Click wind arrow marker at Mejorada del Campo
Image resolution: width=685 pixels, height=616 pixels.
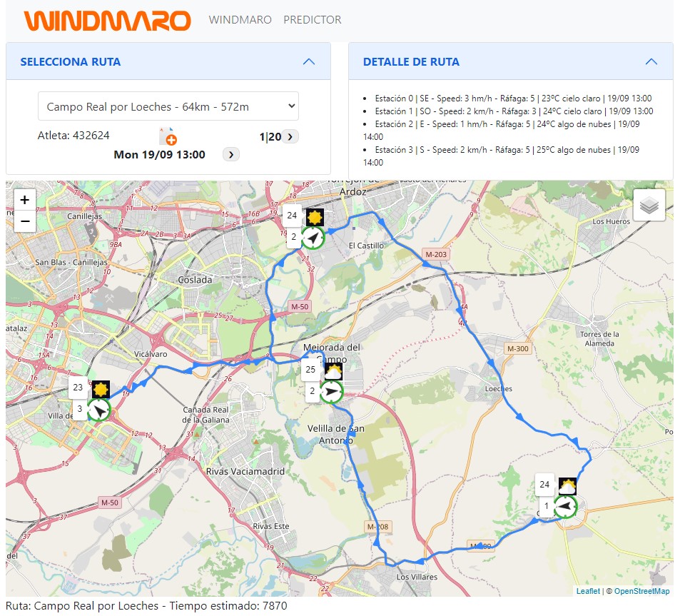point(332,391)
